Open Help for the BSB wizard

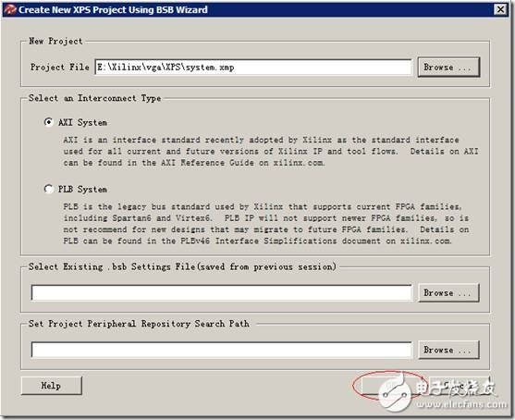click(51, 385)
